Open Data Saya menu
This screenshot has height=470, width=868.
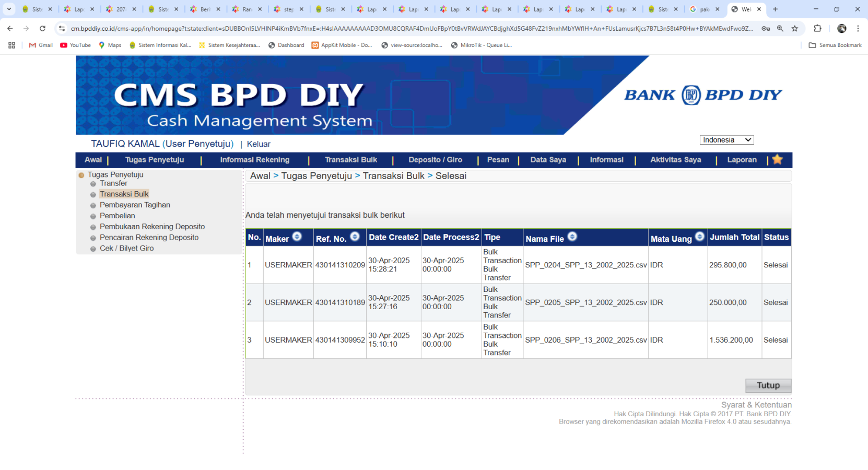[548, 160]
